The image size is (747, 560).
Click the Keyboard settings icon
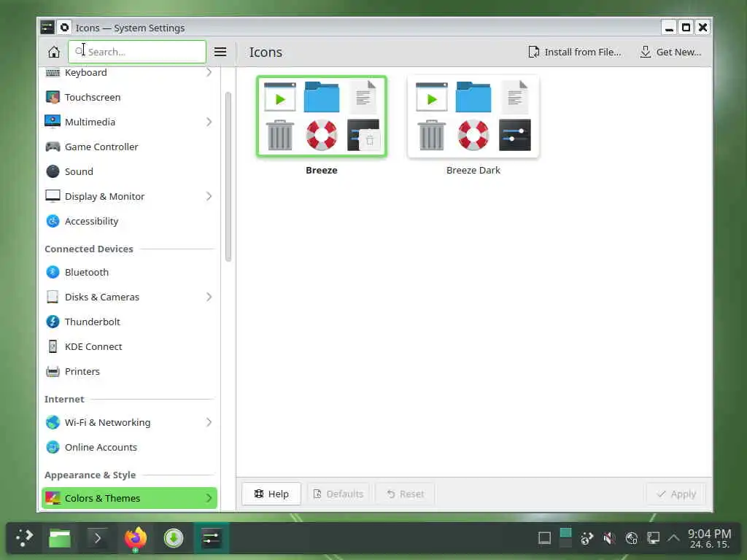[x=53, y=72]
